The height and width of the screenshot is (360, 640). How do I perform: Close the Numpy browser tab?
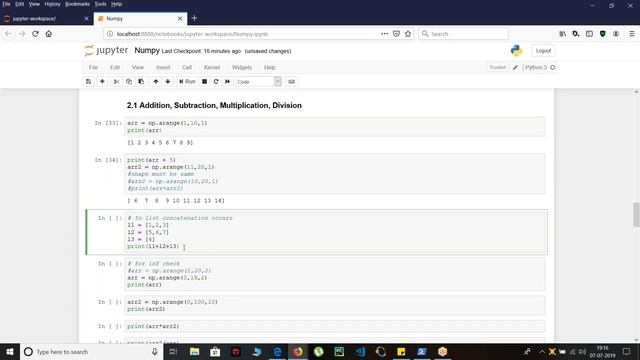(x=180, y=18)
